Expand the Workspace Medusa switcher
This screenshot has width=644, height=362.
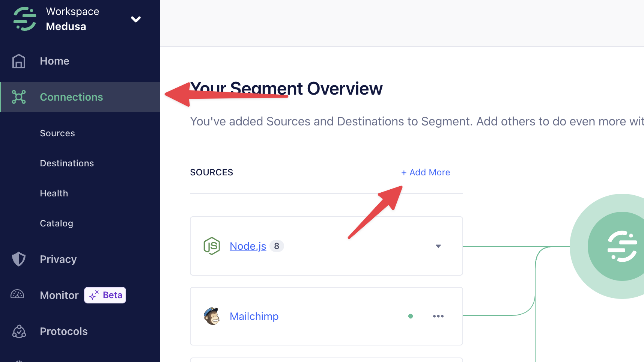(x=136, y=19)
